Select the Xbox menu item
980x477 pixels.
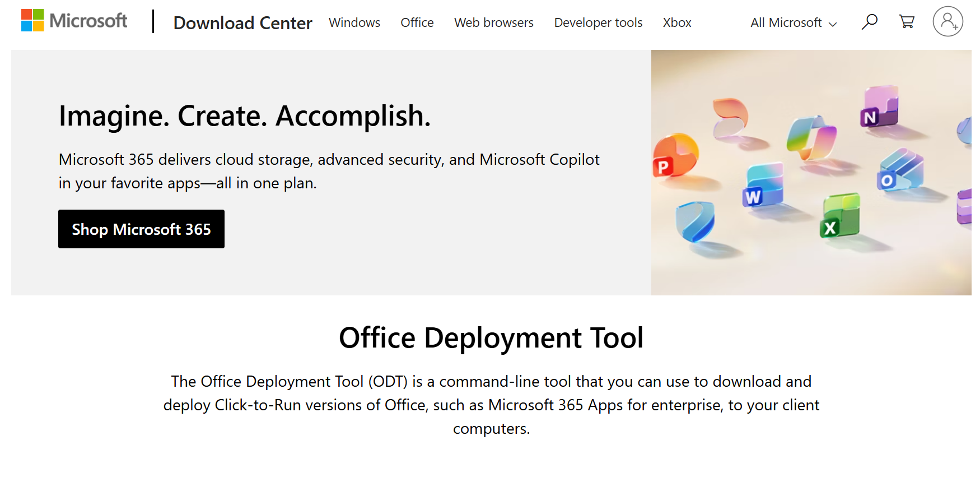coord(677,22)
